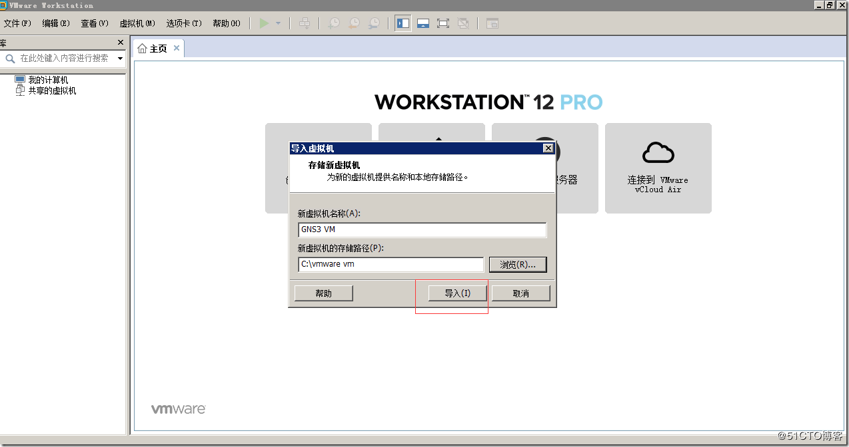Click the thumbnail bar view icon
This screenshot has height=447, width=849.
[x=423, y=23]
